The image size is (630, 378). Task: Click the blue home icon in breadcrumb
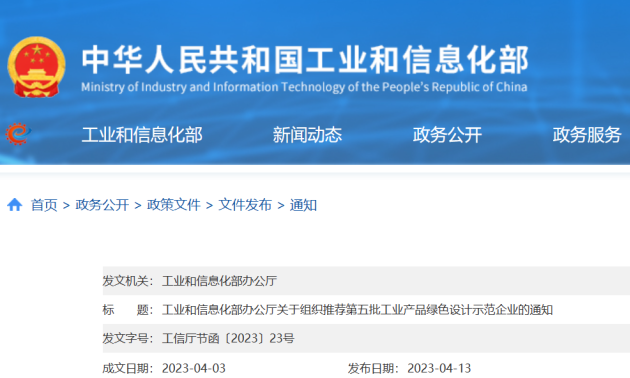pos(15,205)
